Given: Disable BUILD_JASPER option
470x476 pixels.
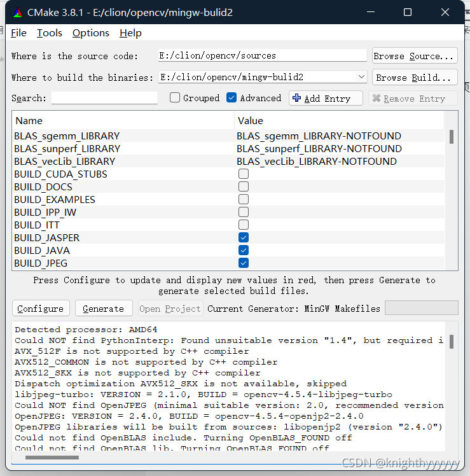Looking at the screenshot, I should pyautogui.click(x=244, y=238).
